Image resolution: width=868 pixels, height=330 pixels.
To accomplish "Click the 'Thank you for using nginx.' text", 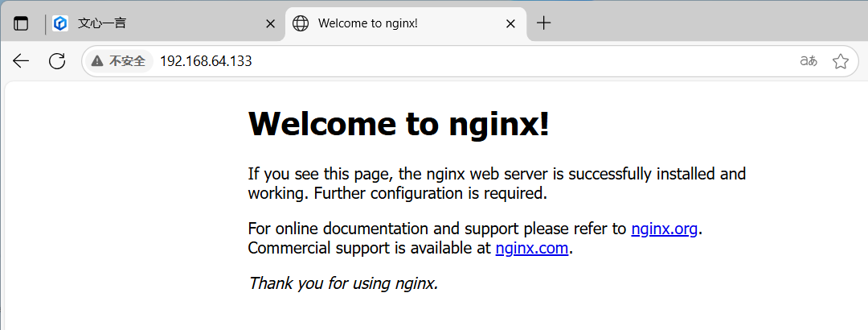I will pyautogui.click(x=343, y=283).
